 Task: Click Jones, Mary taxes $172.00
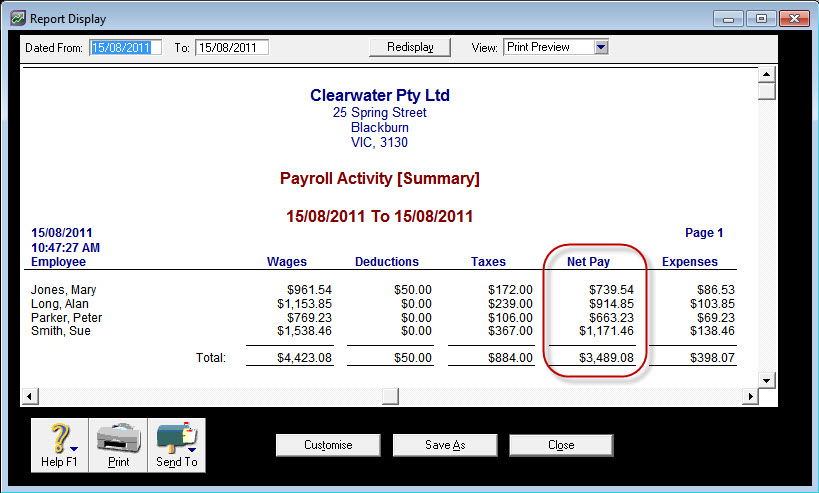tap(510, 290)
